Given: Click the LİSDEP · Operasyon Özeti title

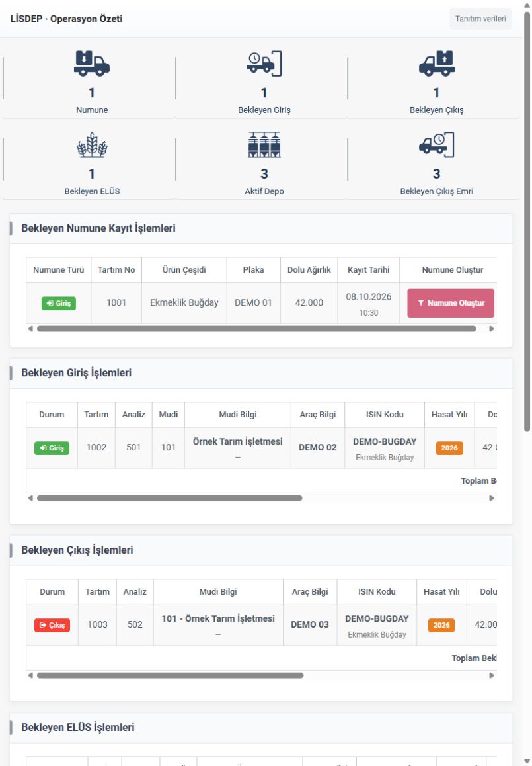Looking at the screenshot, I should pyautogui.click(x=66, y=19).
